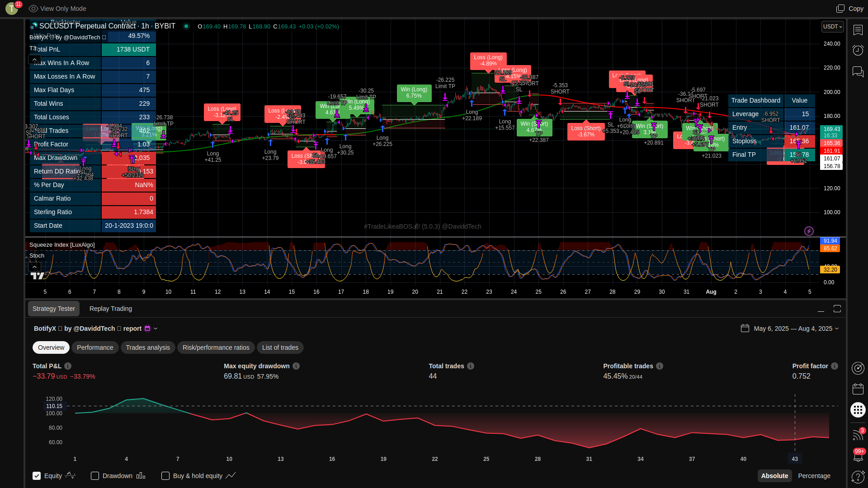This screenshot has height=488, width=868.
Task: Open the news feed icon with badge 3
Action: click(858, 434)
